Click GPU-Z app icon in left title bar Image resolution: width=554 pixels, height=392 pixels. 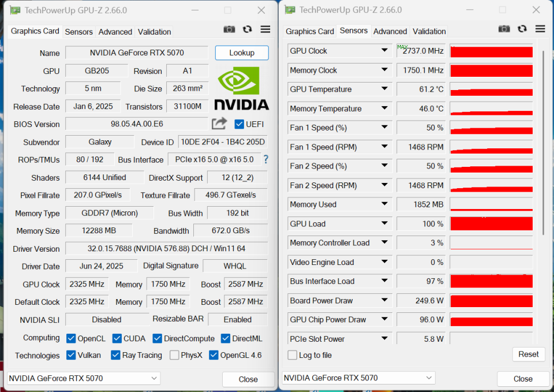[15, 10]
